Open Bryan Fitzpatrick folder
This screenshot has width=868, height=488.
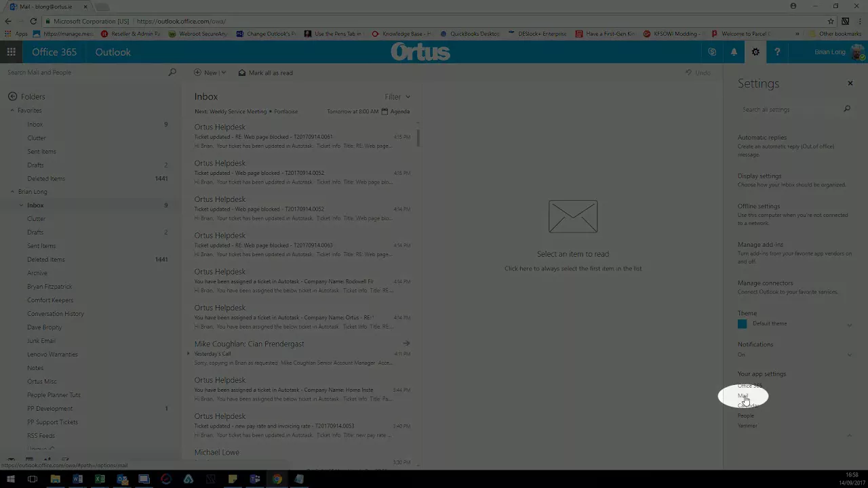coord(50,287)
